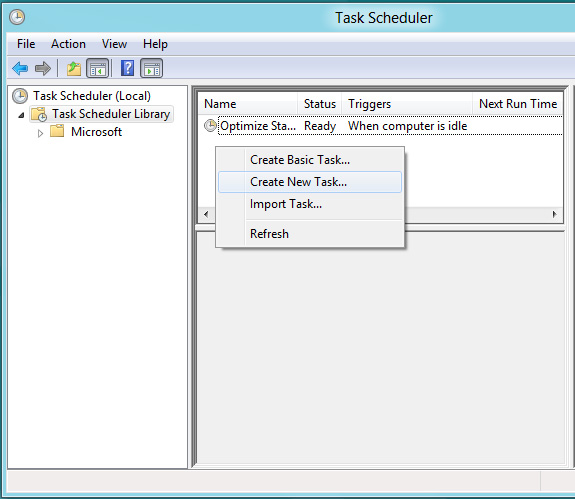Open the blue Help question mark icon
This screenshot has width=575, height=499.
127,68
